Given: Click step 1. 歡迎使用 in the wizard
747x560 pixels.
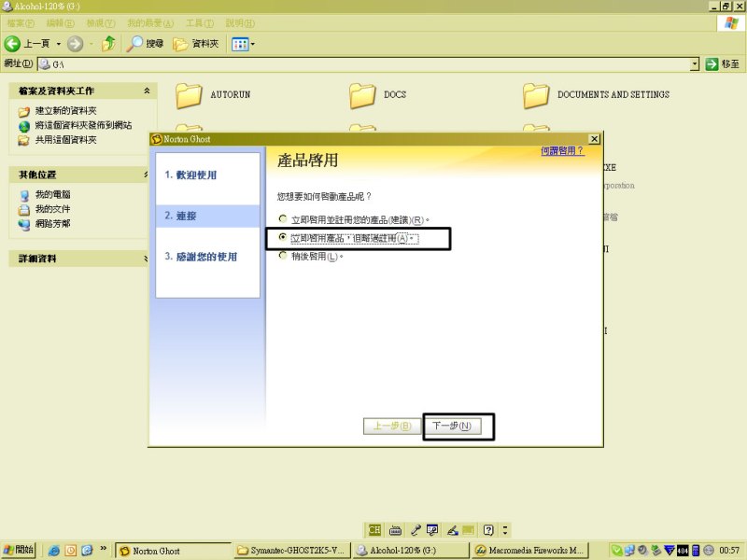Looking at the screenshot, I should [x=190, y=175].
